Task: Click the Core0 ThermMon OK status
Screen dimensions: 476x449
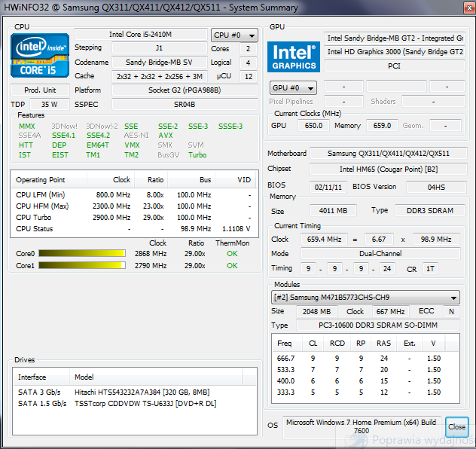Action: pyautogui.click(x=232, y=253)
